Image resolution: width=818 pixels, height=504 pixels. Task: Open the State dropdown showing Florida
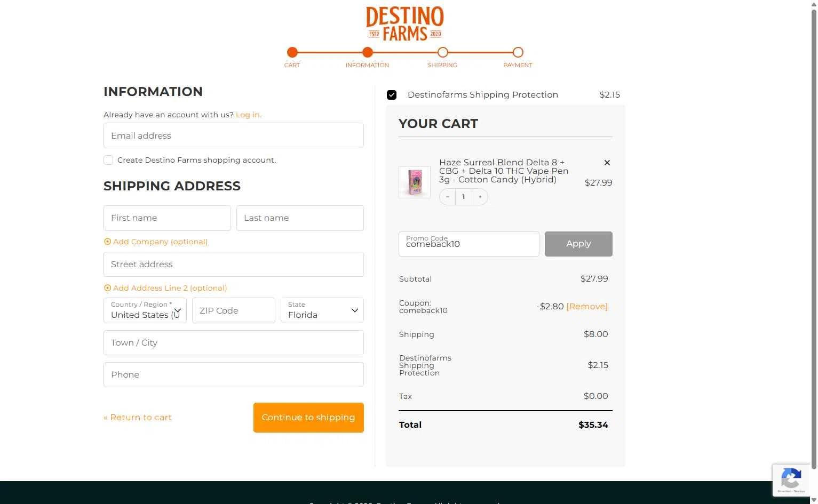322,310
